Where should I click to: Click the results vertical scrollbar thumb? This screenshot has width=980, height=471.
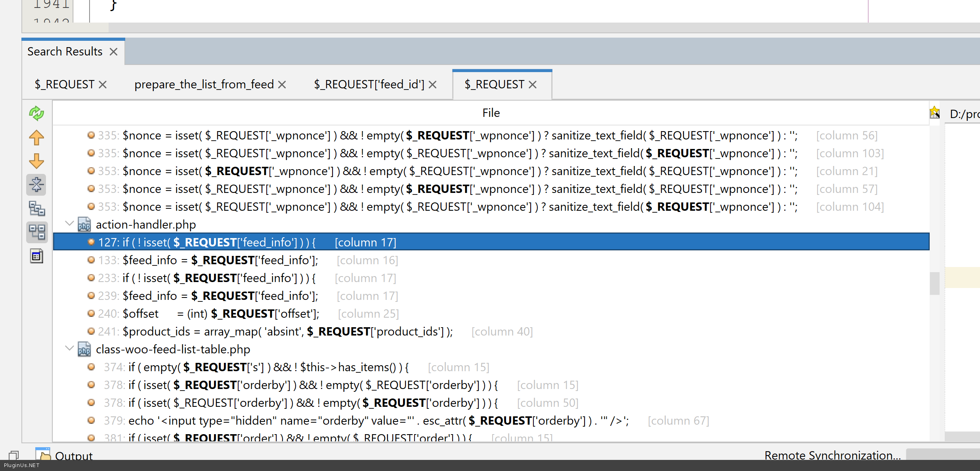pyautogui.click(x=934, y=283)
